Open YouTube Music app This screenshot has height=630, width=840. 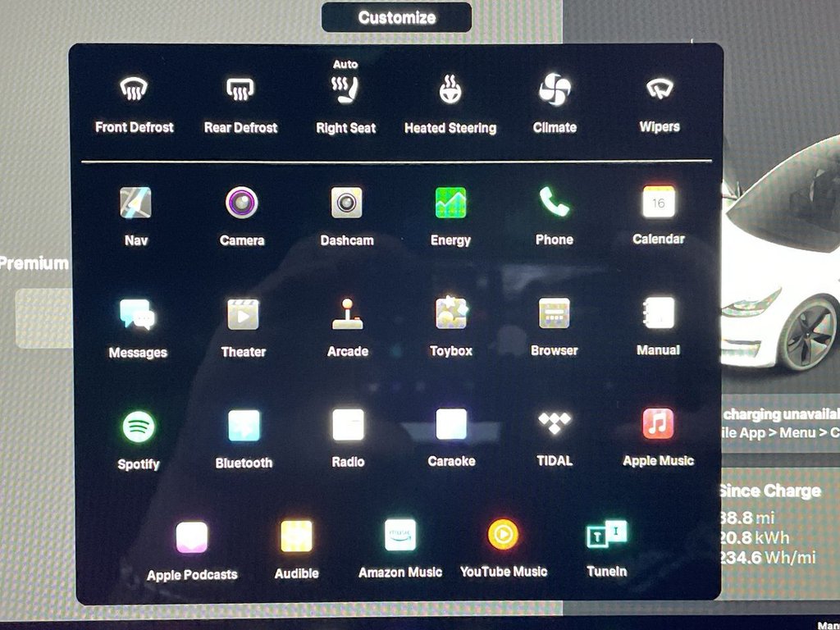[x=503, y=536]
